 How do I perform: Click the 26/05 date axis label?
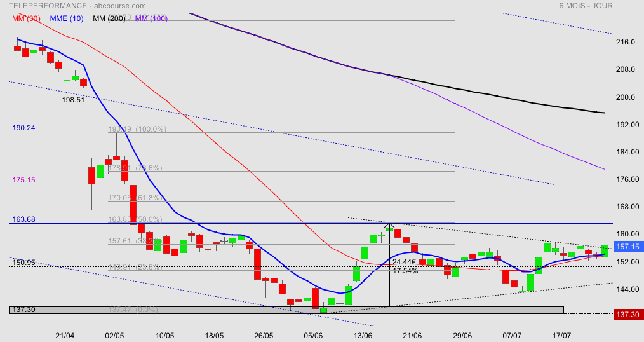point(264,336)
